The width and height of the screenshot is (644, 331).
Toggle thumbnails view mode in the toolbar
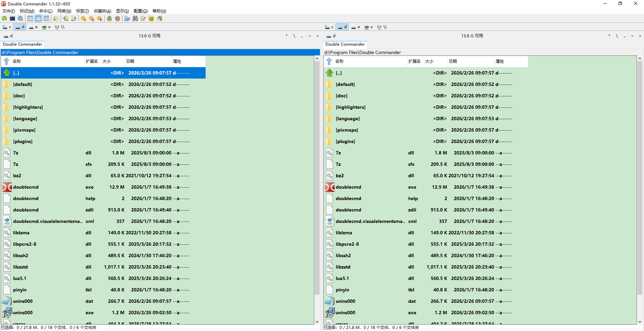46,19
